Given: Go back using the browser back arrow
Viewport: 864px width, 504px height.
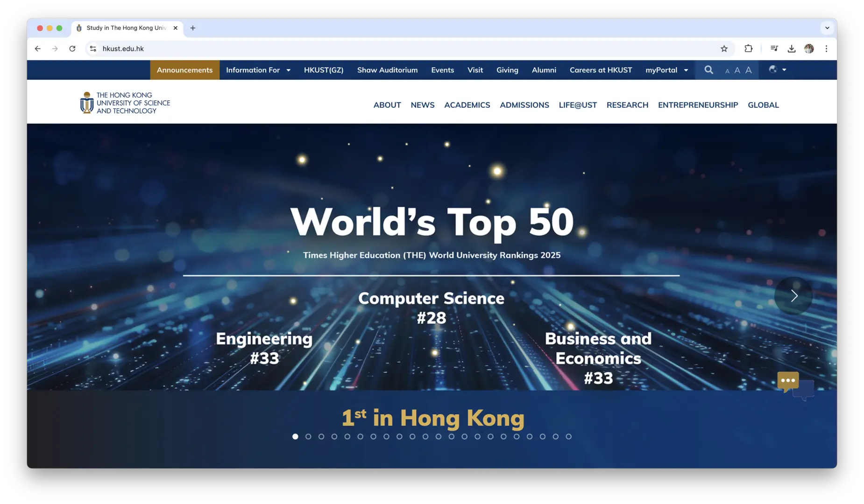Looking at the screenshot, I should point(38,49).
